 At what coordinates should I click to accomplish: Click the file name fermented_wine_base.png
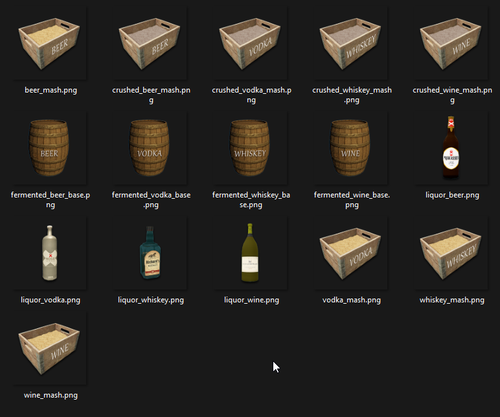tap(352, 200)
